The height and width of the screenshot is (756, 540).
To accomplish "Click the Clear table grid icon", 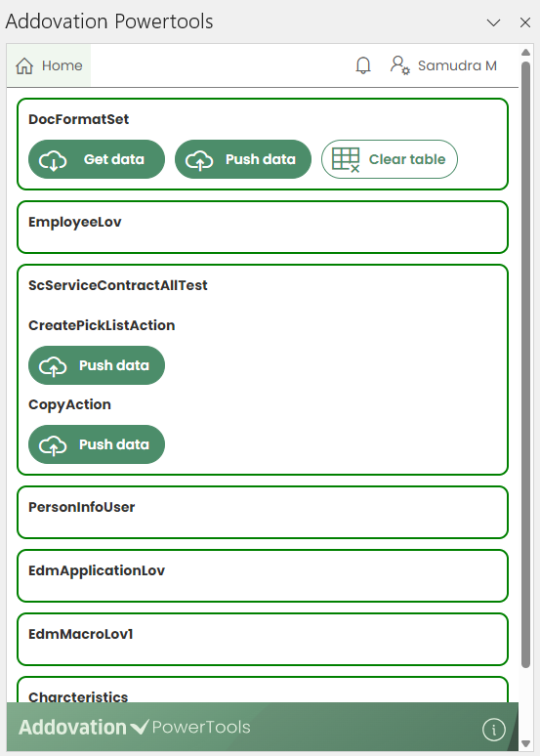I will [x=346, y=159].
